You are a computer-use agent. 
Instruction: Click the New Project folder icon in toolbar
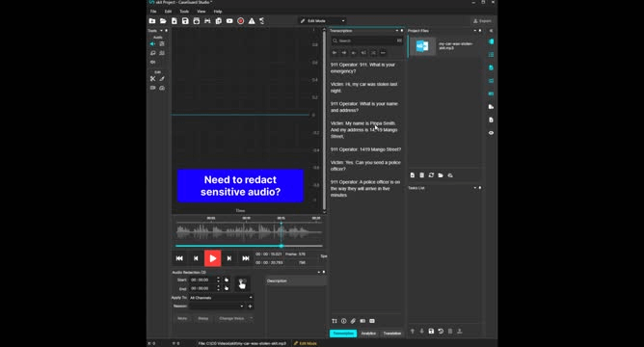click(152, 21)
